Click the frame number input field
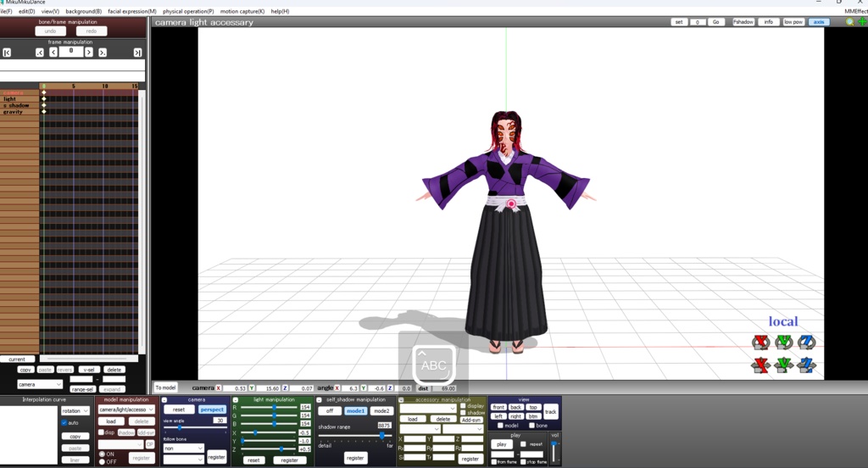 pos(71,52)
